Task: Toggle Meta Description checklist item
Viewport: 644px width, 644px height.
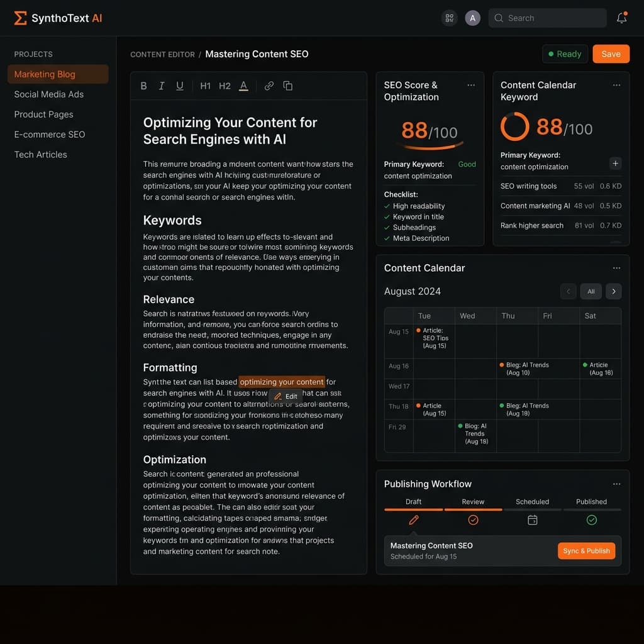Action: [x=416, y=238]
